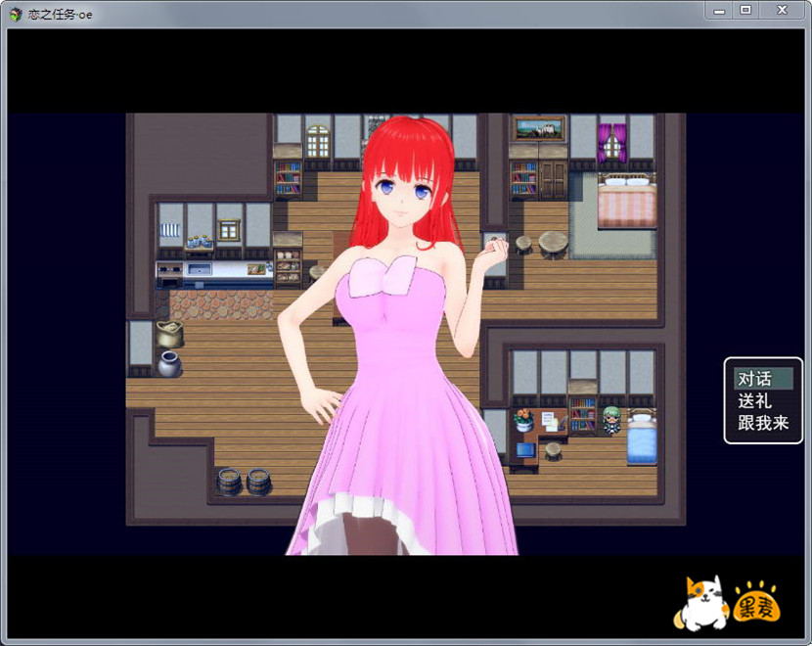
Task: Pick the 跟我来 command
Action: 763,424
